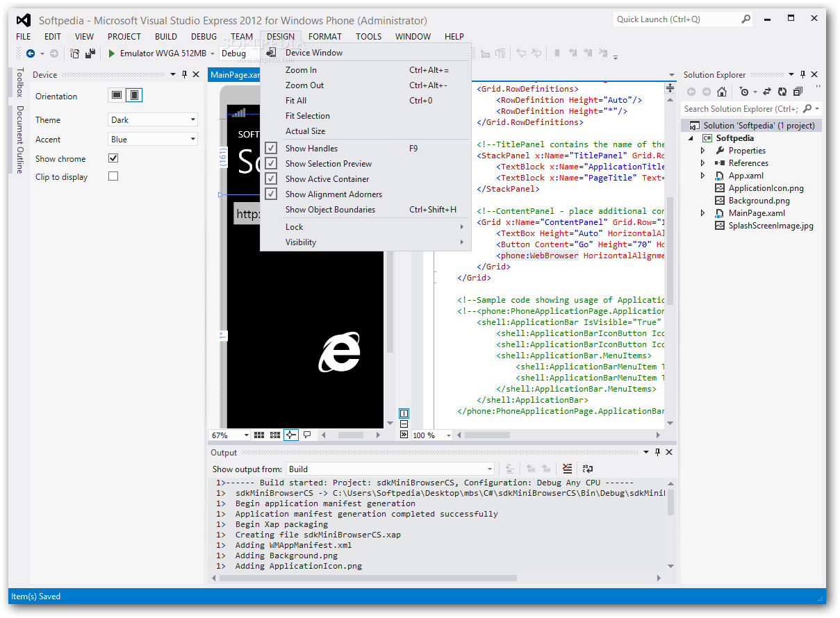Expand the Properties node in Solution Explorer
The height and width of the screenshot is (618, 840).
pyautogui.click(x=703, y=151)
